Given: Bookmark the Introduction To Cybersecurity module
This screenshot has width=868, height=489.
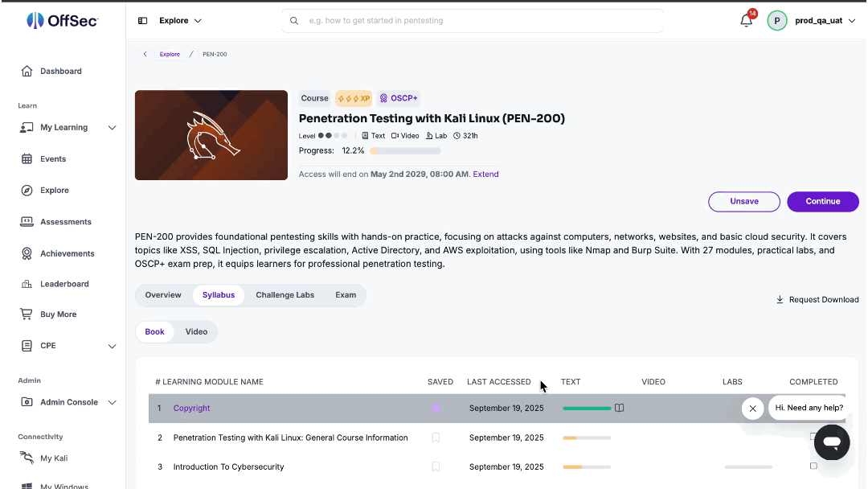Looking at the screenshot, I should (x=436, y=466).
